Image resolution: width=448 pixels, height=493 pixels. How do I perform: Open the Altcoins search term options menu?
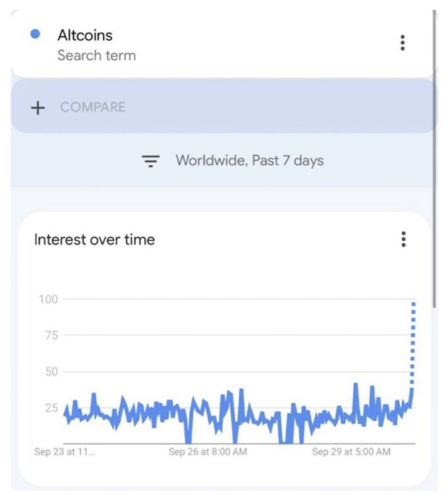click(x=402, y=43)
